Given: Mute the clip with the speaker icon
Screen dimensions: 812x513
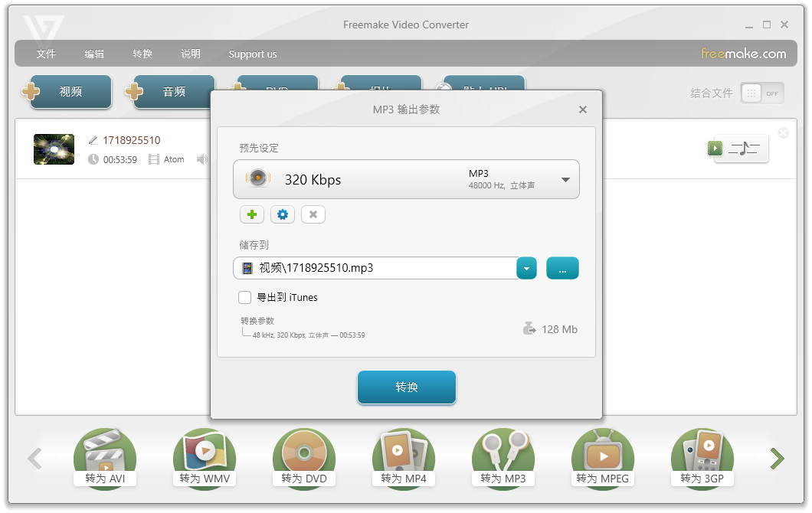Looking at the screenshot, I should pyautogui.click(x=201, y=159).
